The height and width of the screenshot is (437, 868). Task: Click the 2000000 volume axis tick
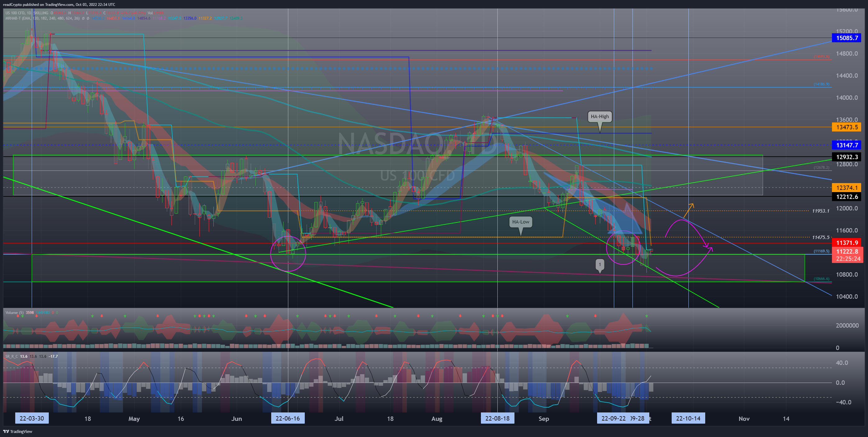pos(847,325)
